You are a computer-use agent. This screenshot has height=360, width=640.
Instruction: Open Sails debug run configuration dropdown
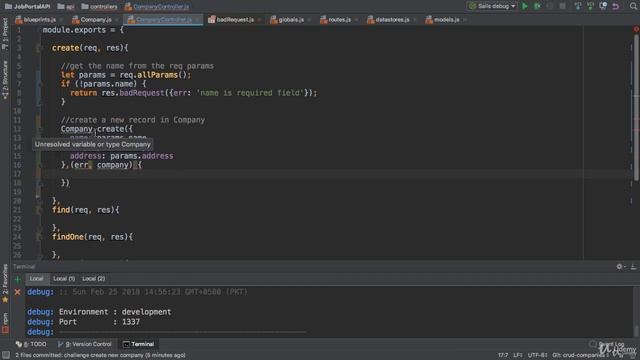point(492,6)
